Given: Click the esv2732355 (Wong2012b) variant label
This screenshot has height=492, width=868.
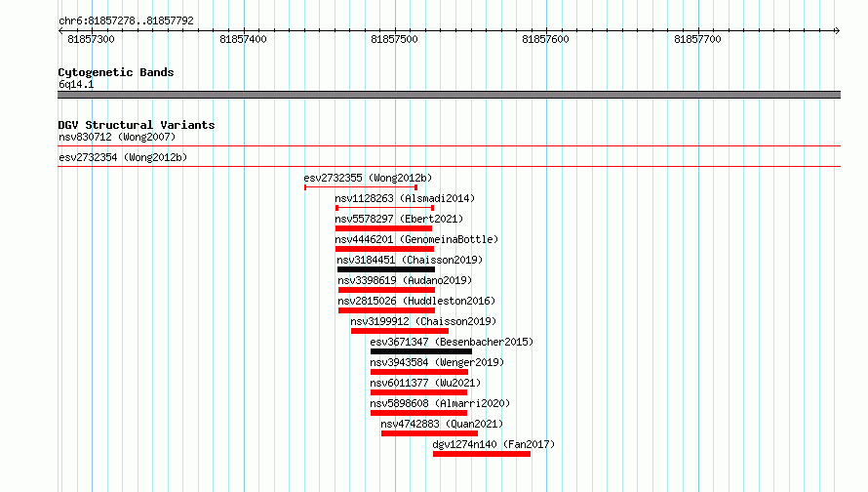Looking at the screenshot, I should tap(368, 178).
